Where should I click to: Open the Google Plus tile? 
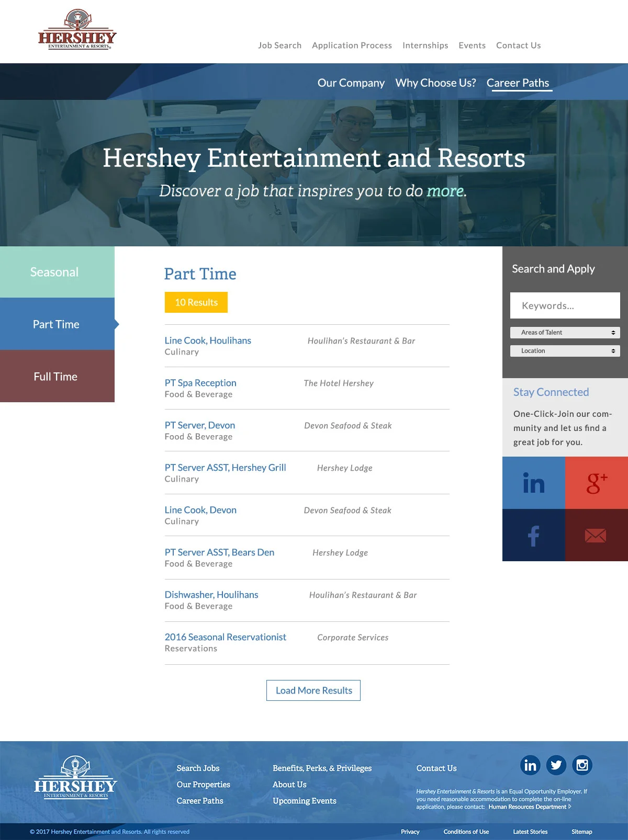597,483
